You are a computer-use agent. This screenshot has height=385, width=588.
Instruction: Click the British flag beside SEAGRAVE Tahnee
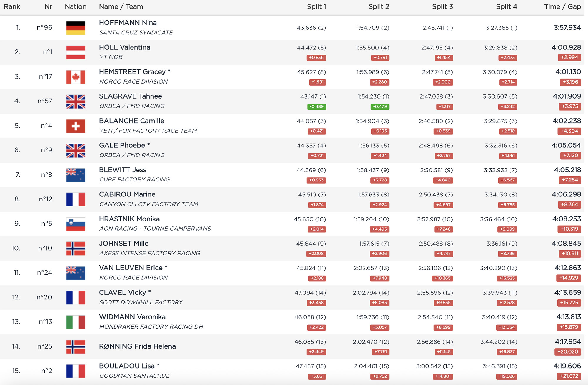[76, 101]
